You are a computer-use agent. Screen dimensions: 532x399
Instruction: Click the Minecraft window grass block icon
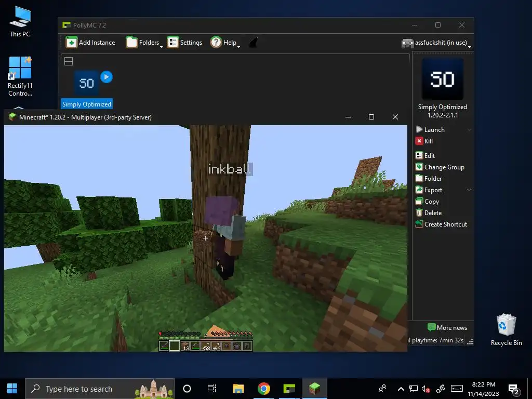[x=12, y=117]
